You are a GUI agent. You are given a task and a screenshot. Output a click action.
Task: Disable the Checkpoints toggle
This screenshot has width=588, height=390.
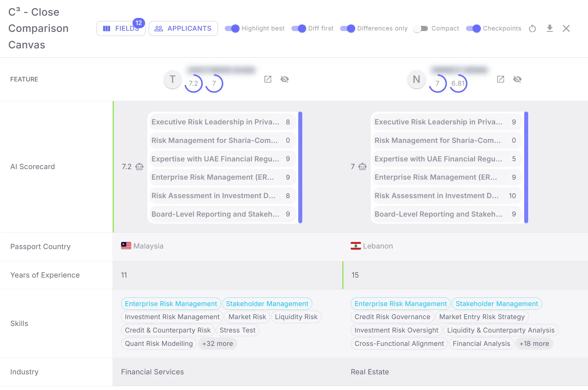(x=473, y=28)
